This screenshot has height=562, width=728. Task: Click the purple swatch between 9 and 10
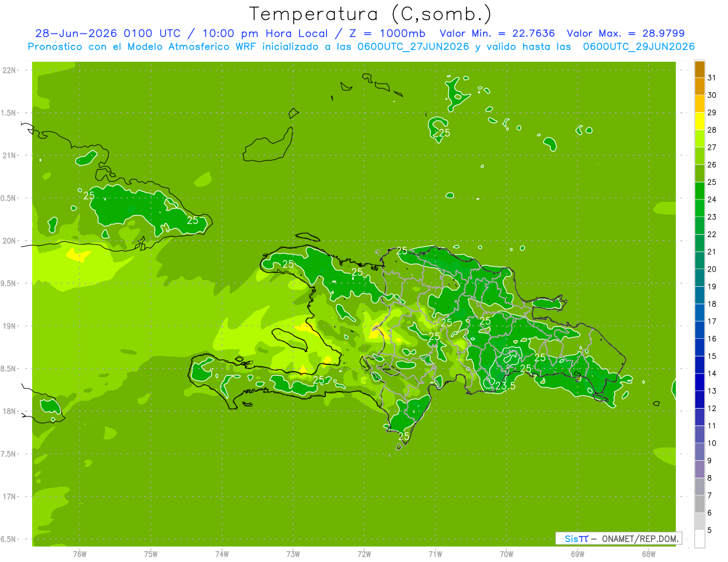[x=699, y=452]
